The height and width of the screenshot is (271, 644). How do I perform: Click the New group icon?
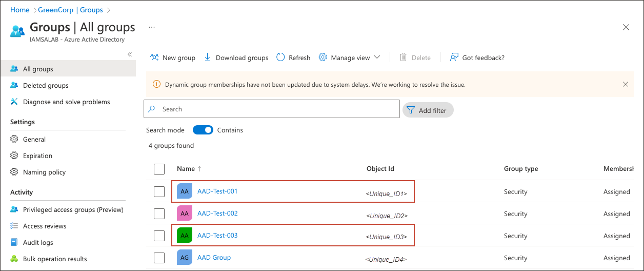[x=154, y=57]
